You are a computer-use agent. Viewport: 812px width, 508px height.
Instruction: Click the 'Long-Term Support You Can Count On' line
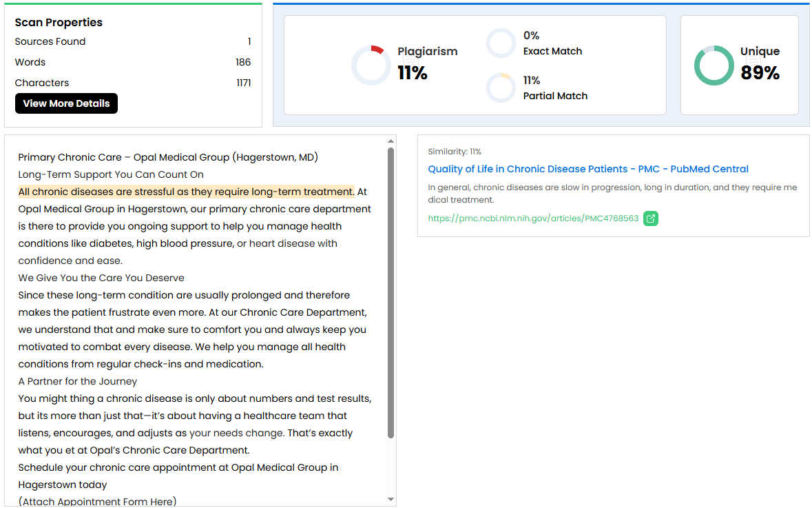111,174
